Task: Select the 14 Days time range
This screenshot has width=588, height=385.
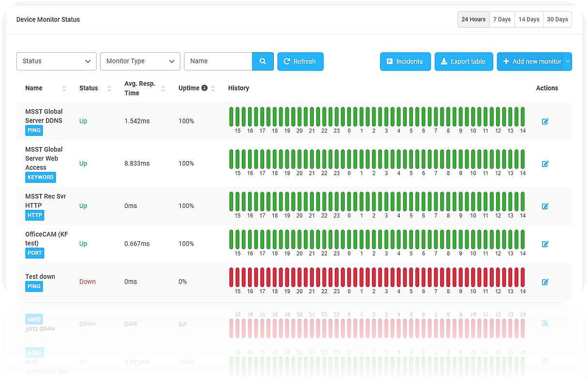Action: (x=529, y=19)
